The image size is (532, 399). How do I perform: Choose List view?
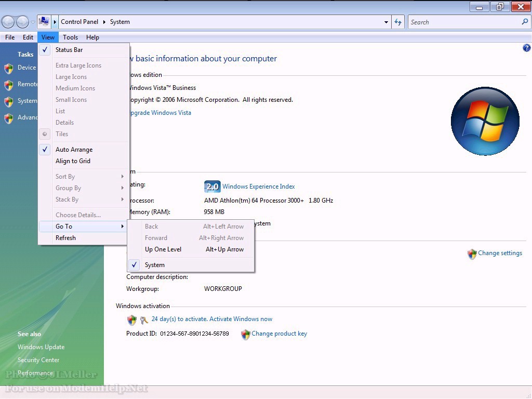[84, 111]
